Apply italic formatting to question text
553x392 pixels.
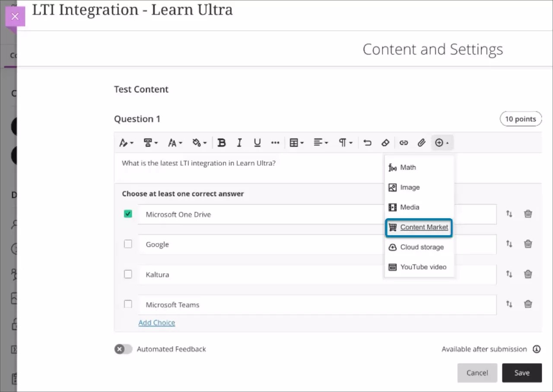pos(239,142)
